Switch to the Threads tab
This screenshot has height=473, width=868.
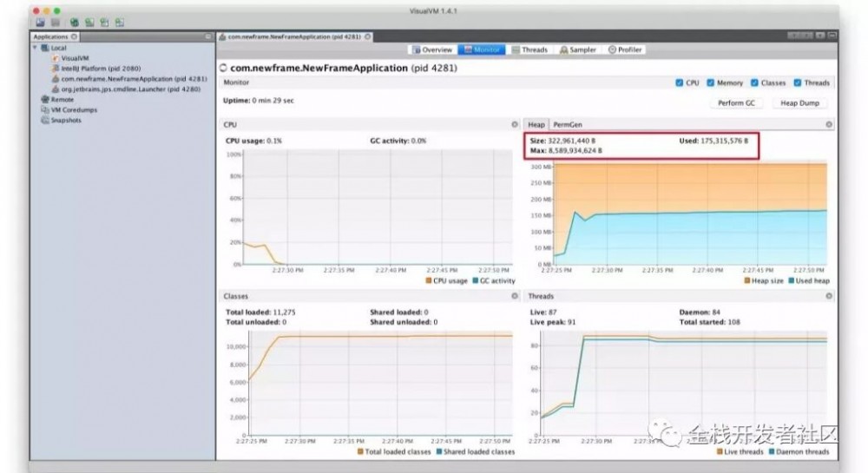click(x=529, y=49)
